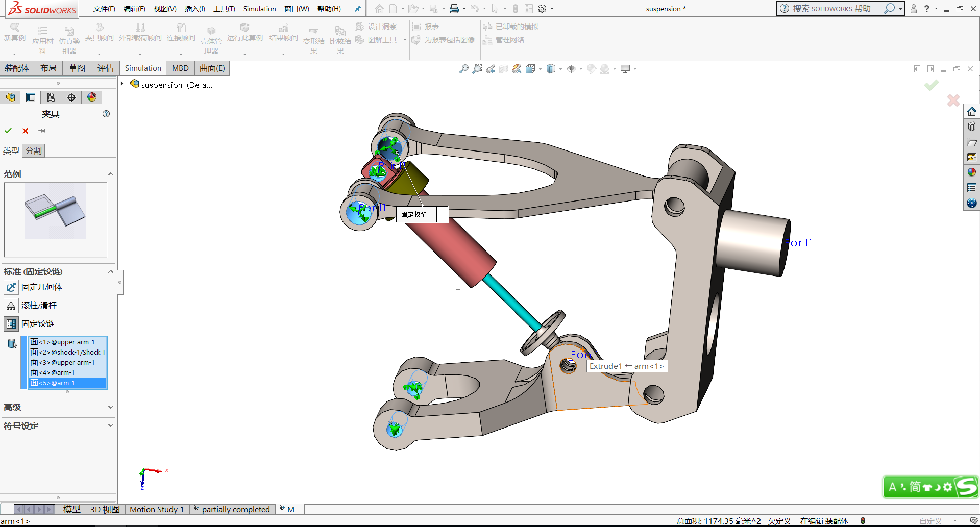Screen dimensions: 980x527
Task: Open the Motion Study 1 tab
Action: pyautogui.click(x=156, y=509)
